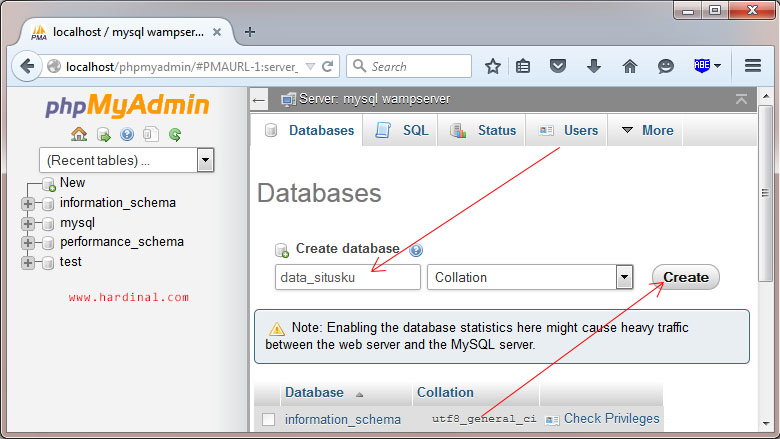Image resolution: width=780 pixels, height=439 pixels.
Task: Bookmark this page star icon
Action: click(x=492, y=66)
